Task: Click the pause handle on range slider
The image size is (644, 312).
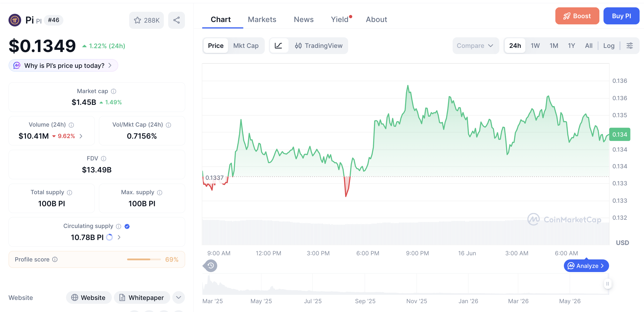Action: coord(608,284)
